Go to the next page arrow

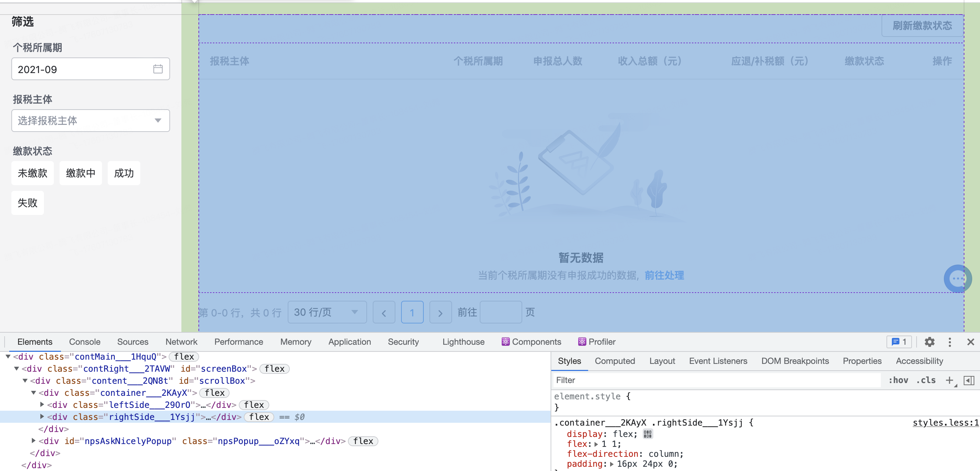tap(440, 312)
